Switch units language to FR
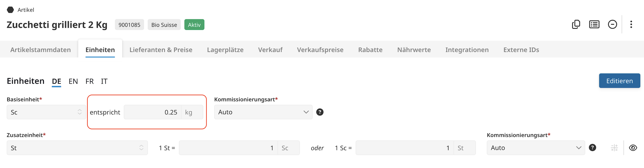 click(89, 81)
